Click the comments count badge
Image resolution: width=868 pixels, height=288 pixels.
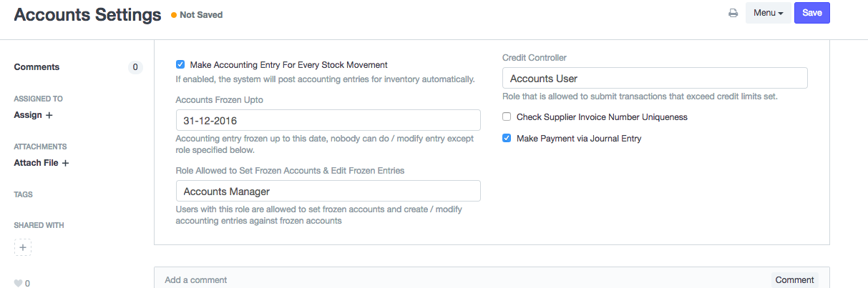[135, 67]
